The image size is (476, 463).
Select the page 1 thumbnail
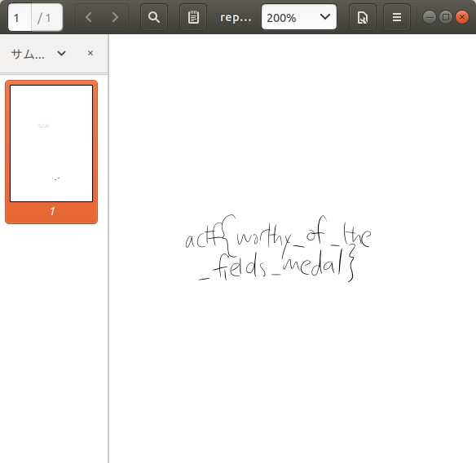tap(51, 152)
